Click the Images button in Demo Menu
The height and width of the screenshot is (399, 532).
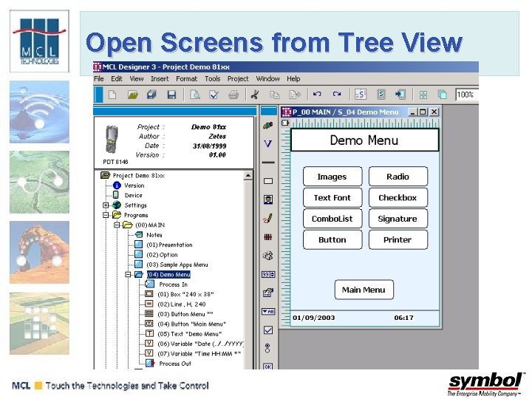point(332,177)
